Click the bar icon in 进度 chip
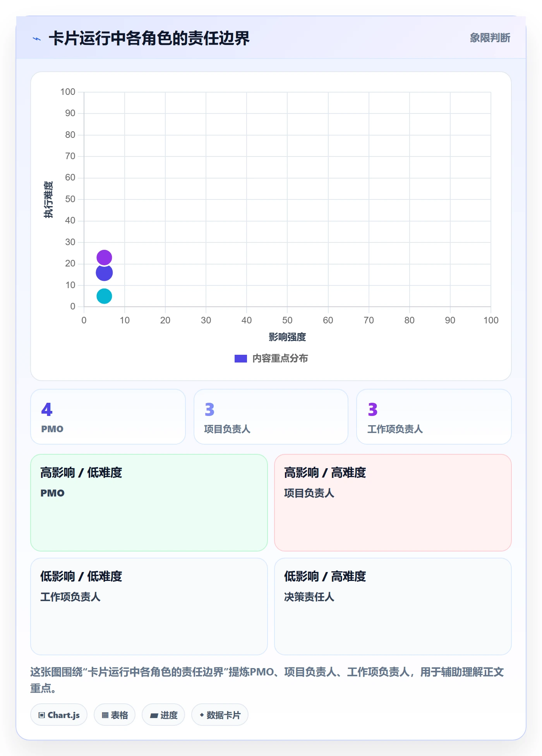The image size is (542, 756). 154,716
